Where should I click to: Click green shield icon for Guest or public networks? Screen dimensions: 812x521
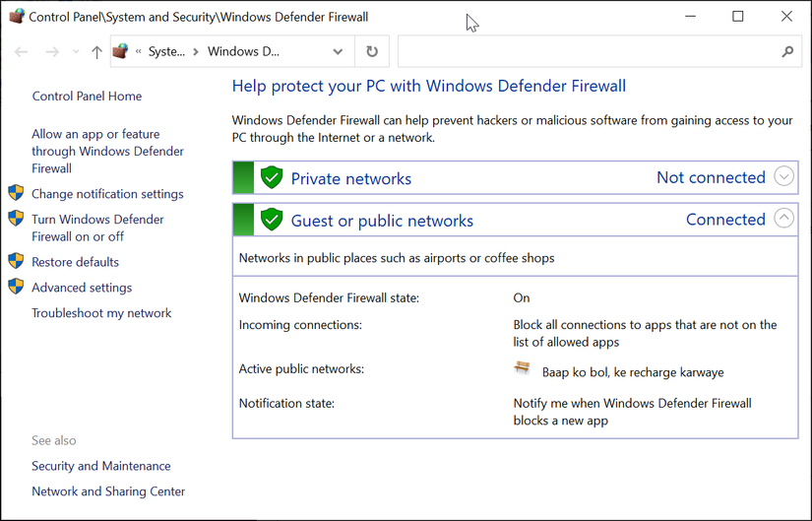coord(272,220)
